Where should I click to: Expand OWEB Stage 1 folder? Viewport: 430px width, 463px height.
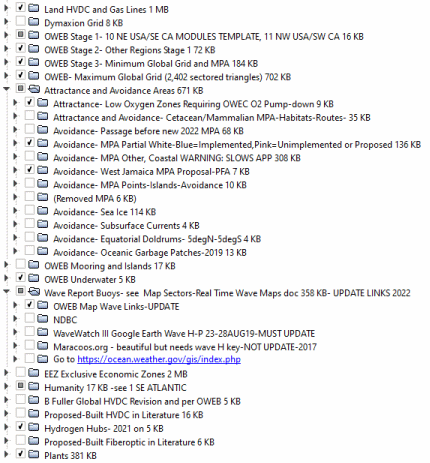coord(6,35)
